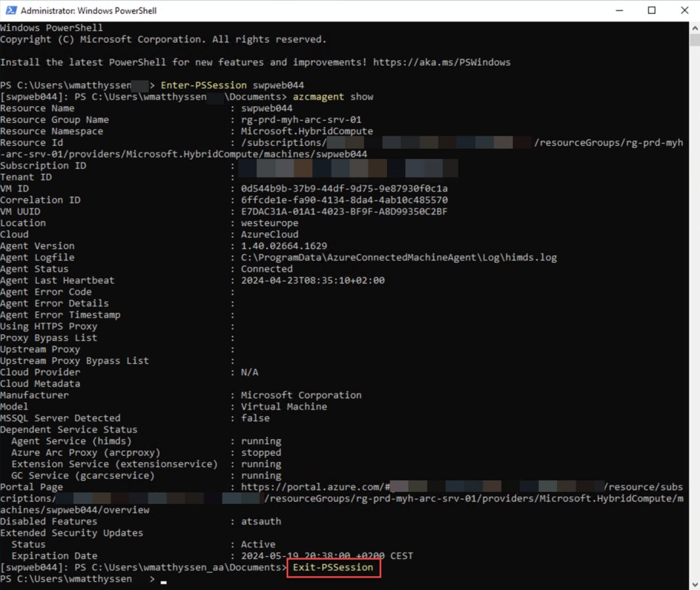Image resolution: width=700 pixels, height=590 pixels.
Task: Click the Resource Group Name value rg-prd-myh-arc-srv-01
Action: tap(301, 119)
